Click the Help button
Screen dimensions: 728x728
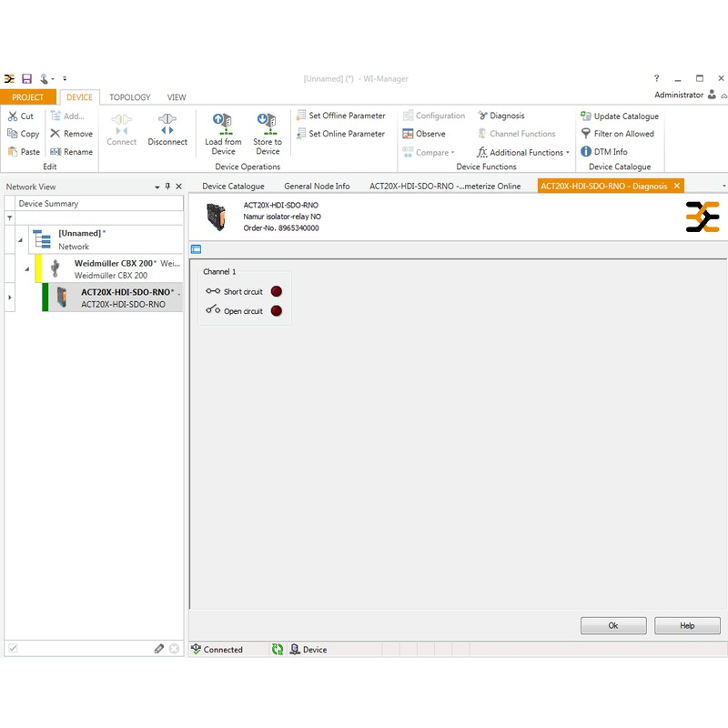[687, 625]
